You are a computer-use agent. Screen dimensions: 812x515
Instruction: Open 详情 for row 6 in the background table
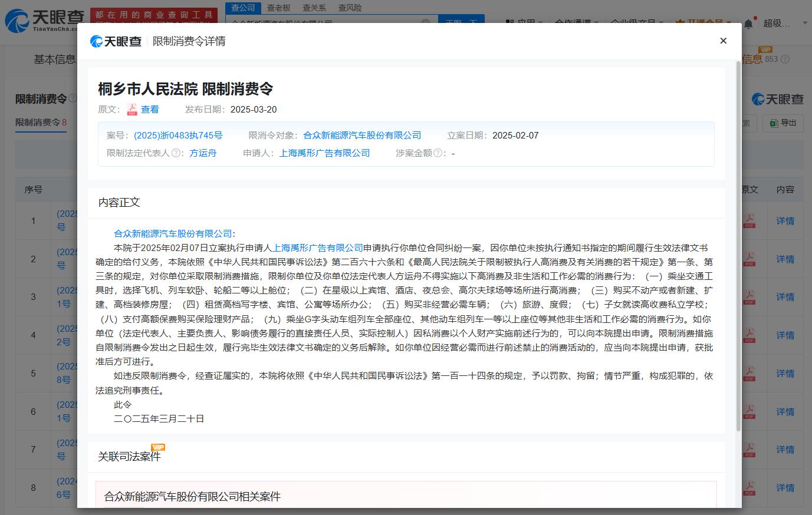click(x=785, y=412)
